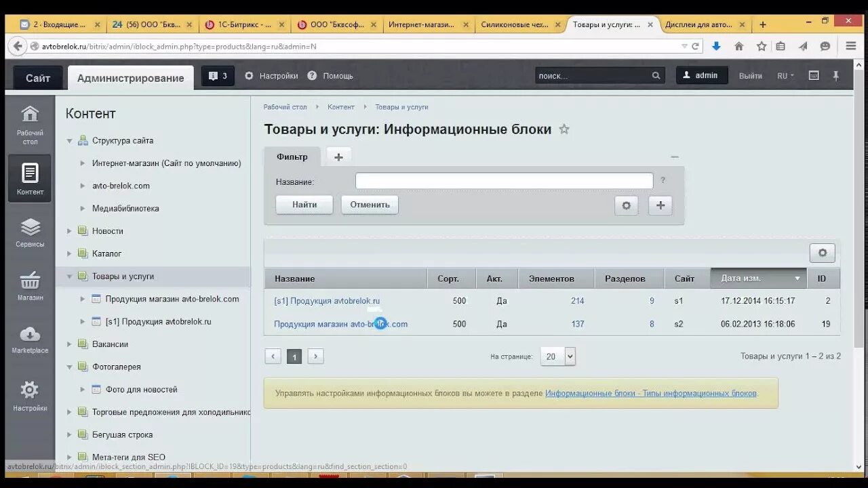Collapse Фотогалерея tree node
This screenshot has width=868, height=488.
(x=69, y=367)
